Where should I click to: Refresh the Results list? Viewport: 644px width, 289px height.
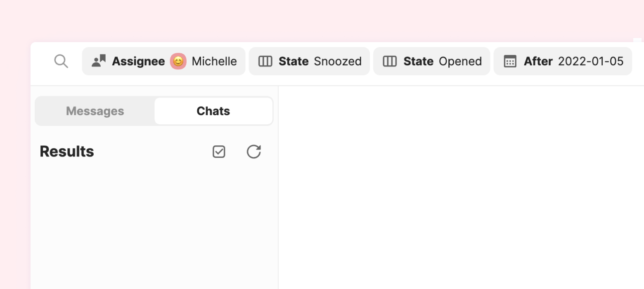click(254, 152)
